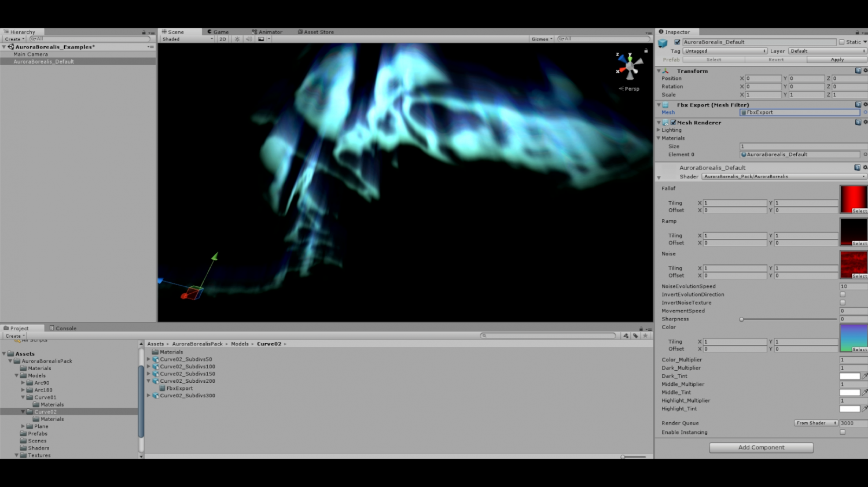The height and width of the screenshot is (487, 868).
Task: Switch to the Animator tab
Action: tap(267, 32)
